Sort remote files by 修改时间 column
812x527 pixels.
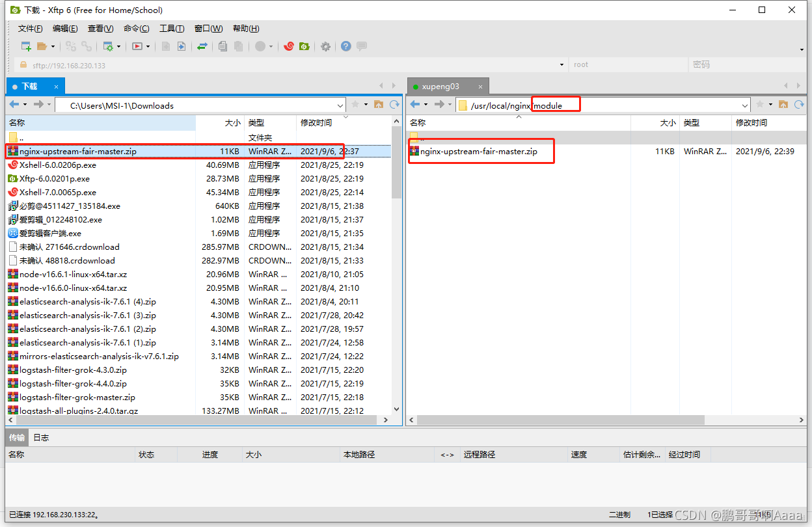(769, 122)
